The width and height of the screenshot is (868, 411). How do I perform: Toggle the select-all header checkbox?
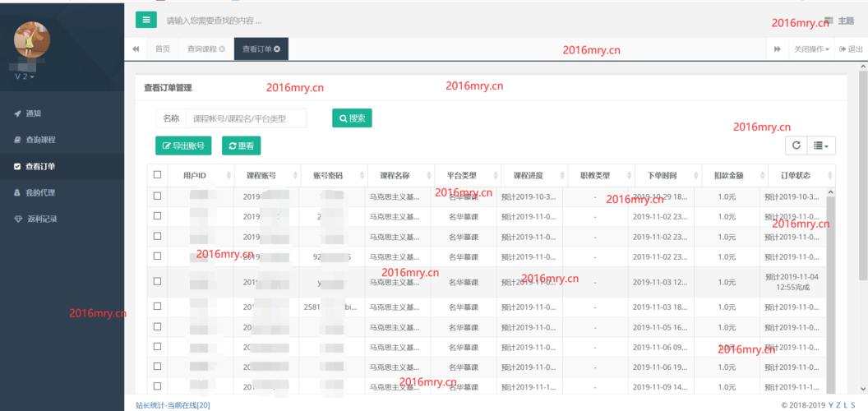pyautogui.click(x=157, y=174)
